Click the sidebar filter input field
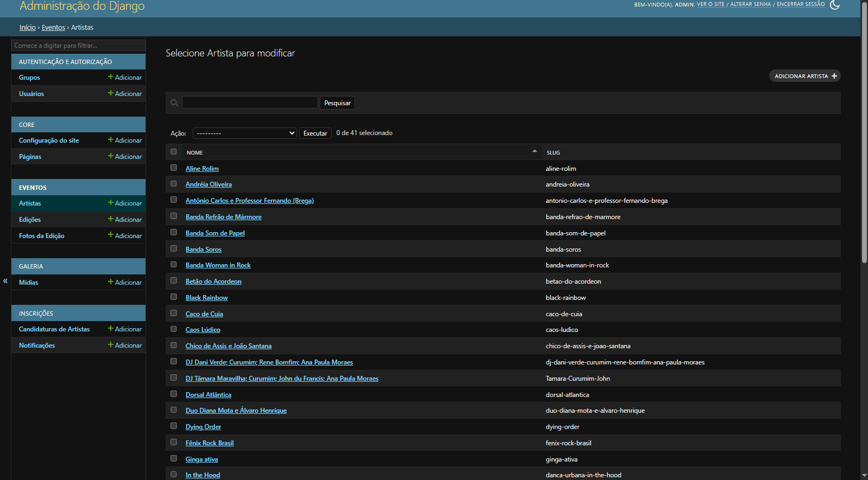This screenshot has width=868, height=480. tap(78, 46)
